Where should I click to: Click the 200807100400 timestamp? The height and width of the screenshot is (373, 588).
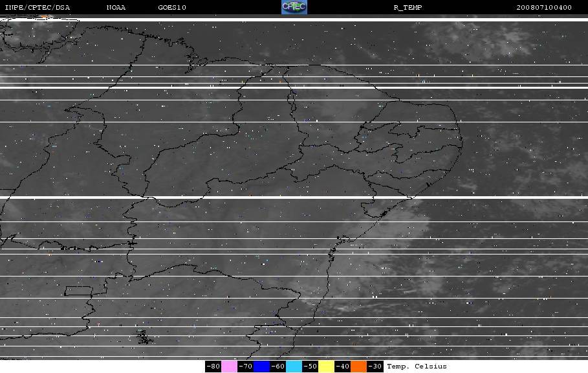tap(544, 8)
